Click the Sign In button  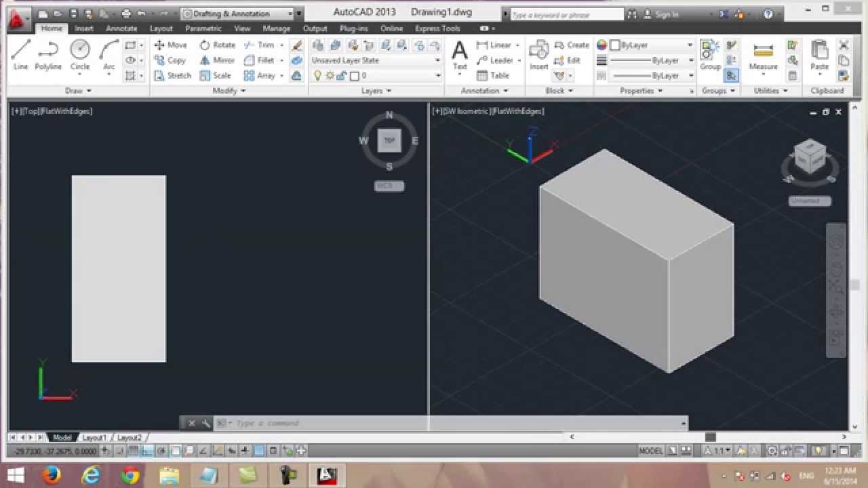[x=660, y=14]
